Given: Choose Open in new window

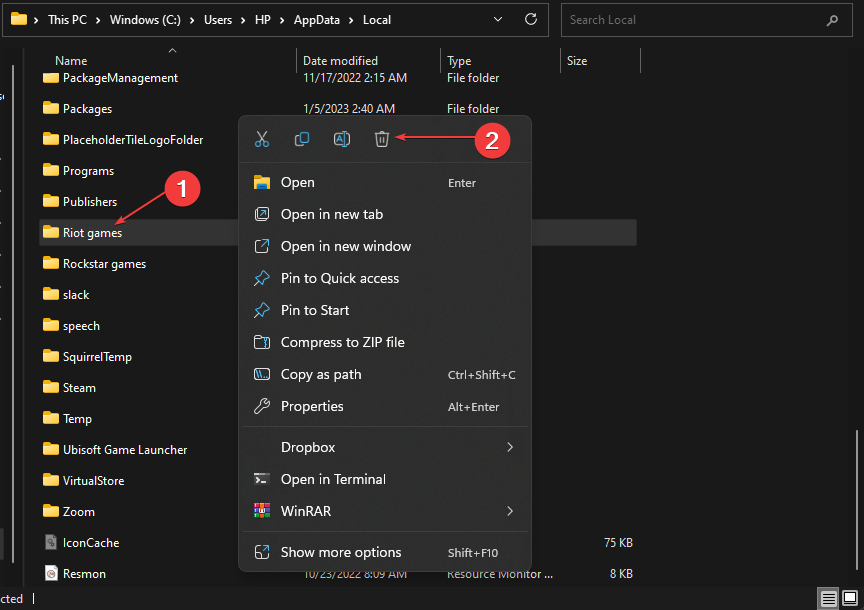Looking at the screenshot, I should coord(385,246).
